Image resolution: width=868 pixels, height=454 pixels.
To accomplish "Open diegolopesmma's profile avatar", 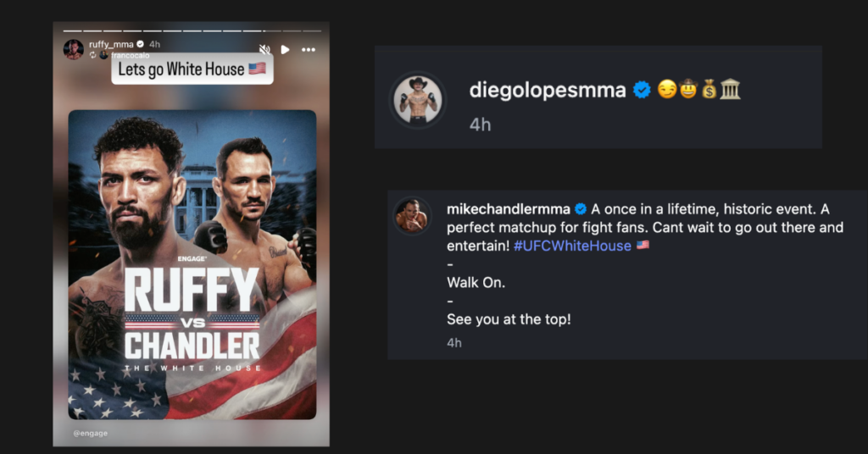I will click(418, 99).
